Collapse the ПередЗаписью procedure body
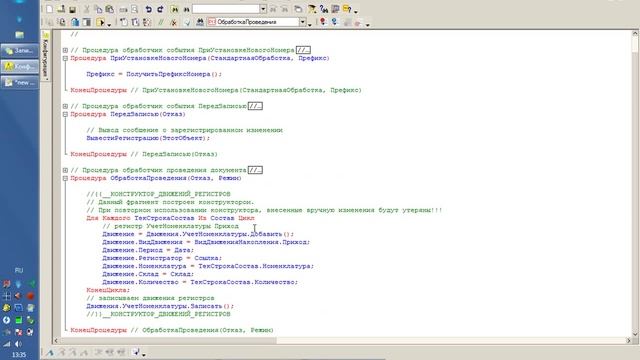Image resolution: width=640 pixels, height=360 pixels. click(x=65, y=114)
